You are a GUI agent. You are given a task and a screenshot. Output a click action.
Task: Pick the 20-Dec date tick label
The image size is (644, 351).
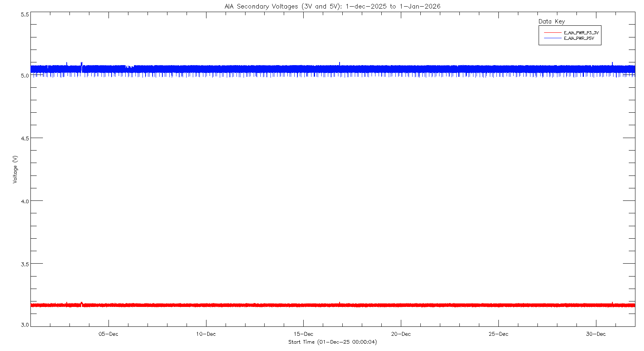point(401,334)
